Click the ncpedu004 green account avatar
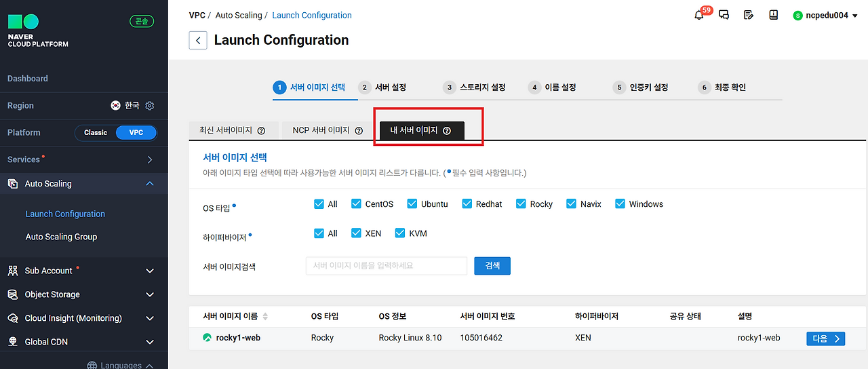This screenshot has height=369, width=868. [797, 16]
